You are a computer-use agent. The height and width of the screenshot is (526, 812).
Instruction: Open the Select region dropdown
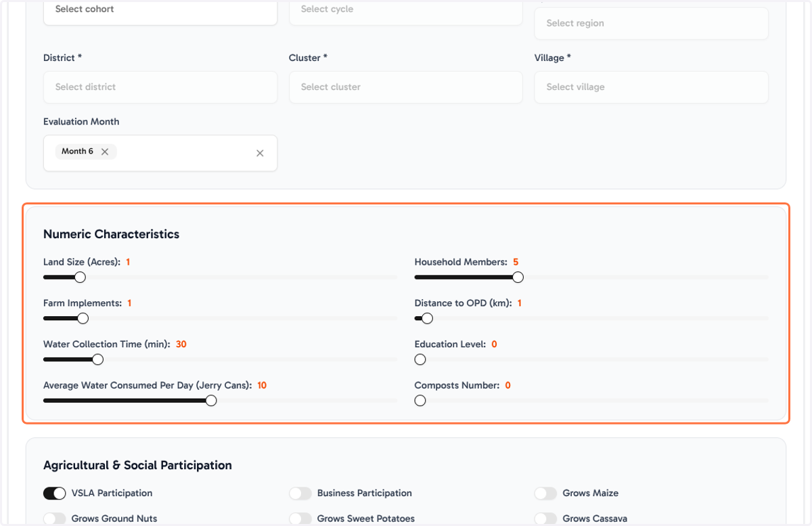(652, 24)
